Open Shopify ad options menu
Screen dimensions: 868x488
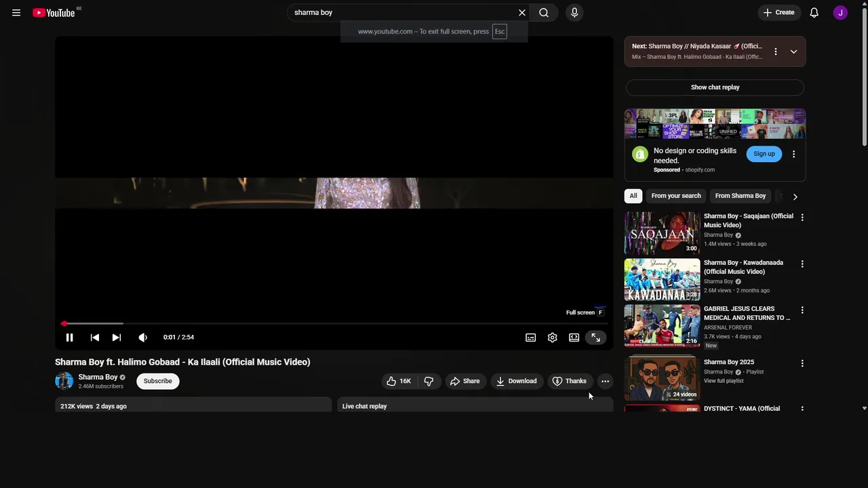point(794,154)
